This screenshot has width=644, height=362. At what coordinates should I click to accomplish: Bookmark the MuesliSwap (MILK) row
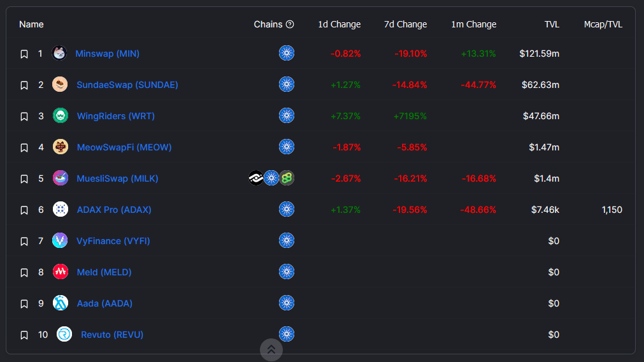pyautogui.click(x=24, y=178)
